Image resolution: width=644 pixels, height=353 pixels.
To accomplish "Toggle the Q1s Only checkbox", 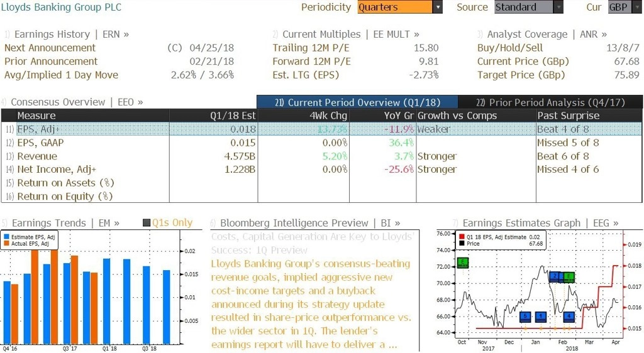I will pyautogui.click(x=147, y=223).
